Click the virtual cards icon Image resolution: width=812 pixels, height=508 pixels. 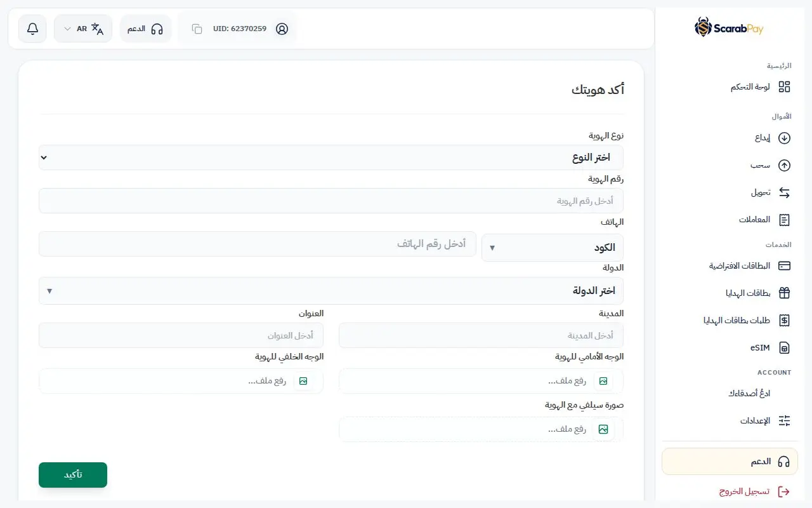coord(785,266)
